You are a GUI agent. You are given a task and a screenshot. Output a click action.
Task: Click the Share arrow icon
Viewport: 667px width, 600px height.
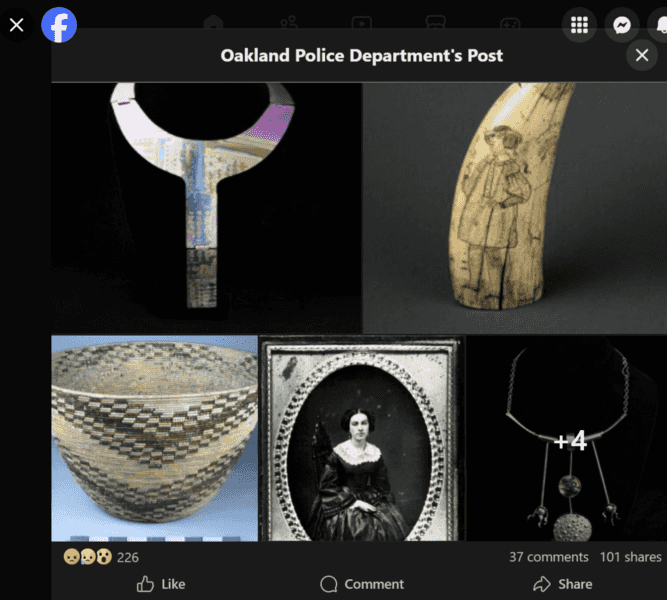point(542,584)
